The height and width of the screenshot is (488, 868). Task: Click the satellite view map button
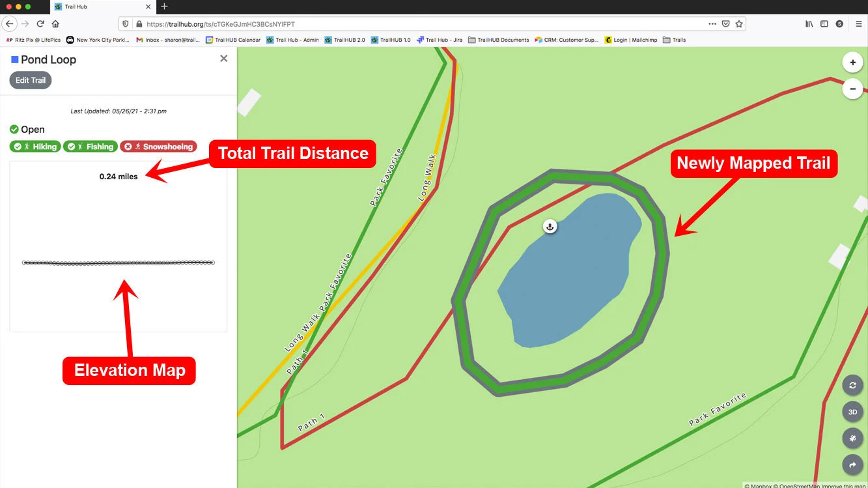pos(852,438)
